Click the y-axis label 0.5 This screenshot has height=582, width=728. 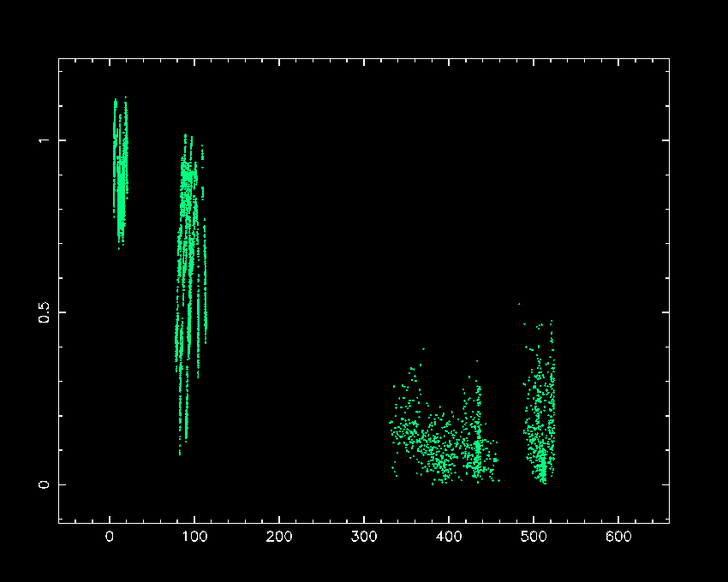pyautogui.click(x=44, y=312)
